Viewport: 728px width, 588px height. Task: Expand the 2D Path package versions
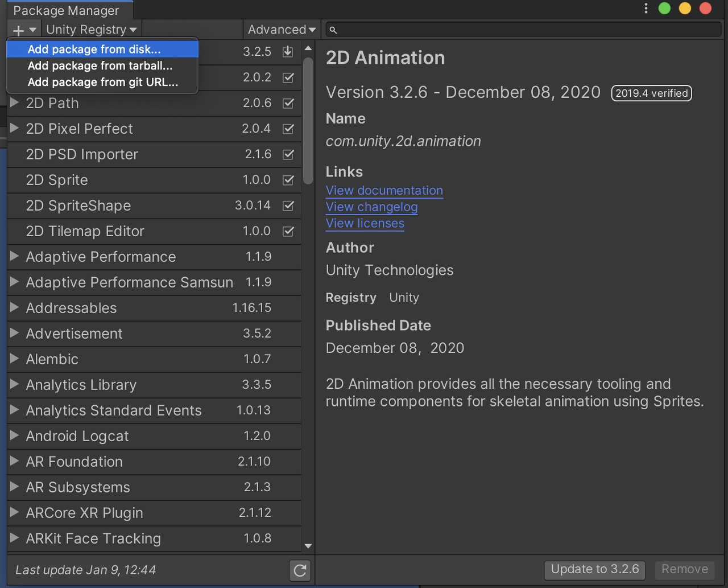tap(15, 102)
